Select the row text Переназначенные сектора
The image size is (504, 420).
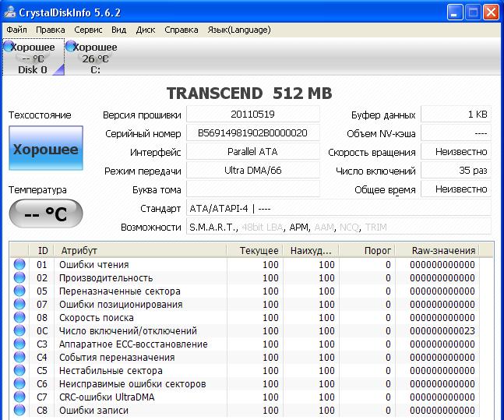coord(119,291)
